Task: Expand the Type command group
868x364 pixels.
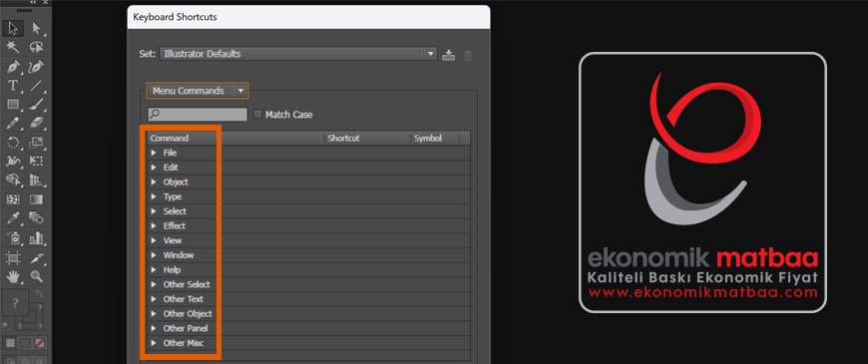Action: (x=154, y=196)
